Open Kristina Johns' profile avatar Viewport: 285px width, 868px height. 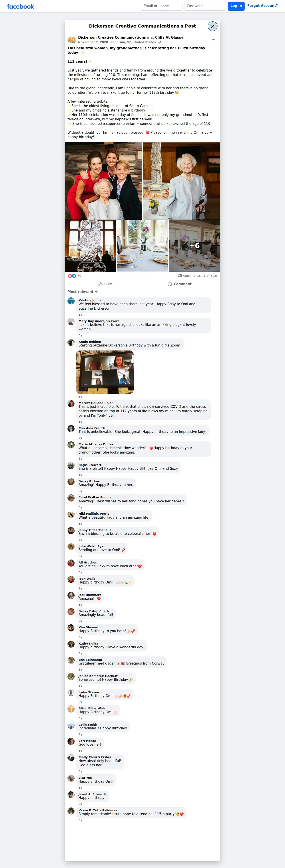[71, 301]
